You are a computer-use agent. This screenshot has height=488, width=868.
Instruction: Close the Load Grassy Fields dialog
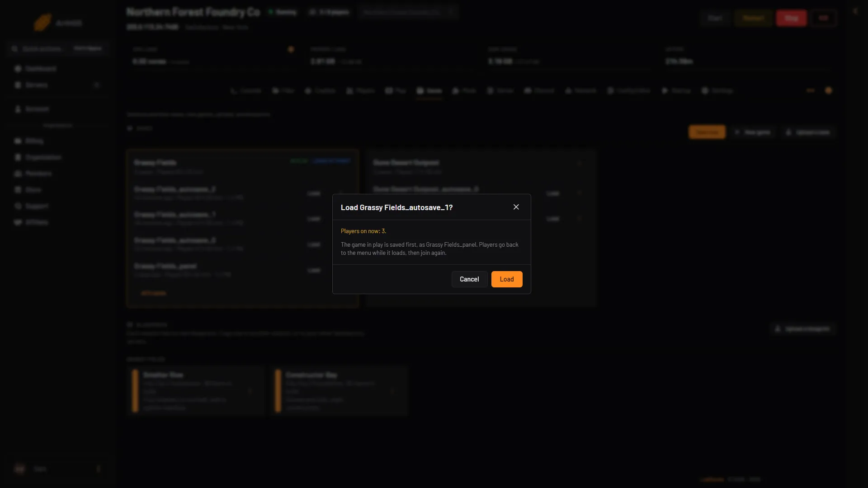click(516, 207)
